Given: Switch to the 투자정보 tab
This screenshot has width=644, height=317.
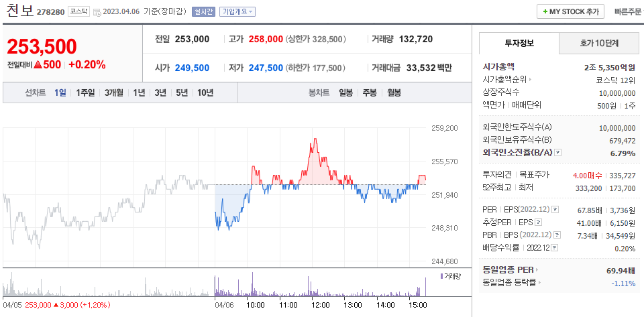Looking at the screenshot, I should pyautogui.click(x=519, y=43).
